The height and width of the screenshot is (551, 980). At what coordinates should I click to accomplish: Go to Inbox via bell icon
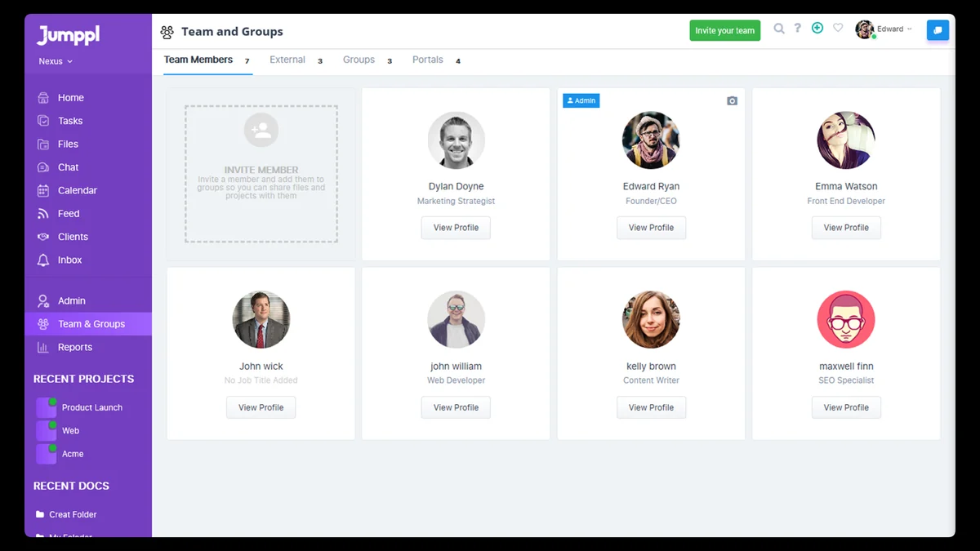pyautogui.click(x=69, y=260)
